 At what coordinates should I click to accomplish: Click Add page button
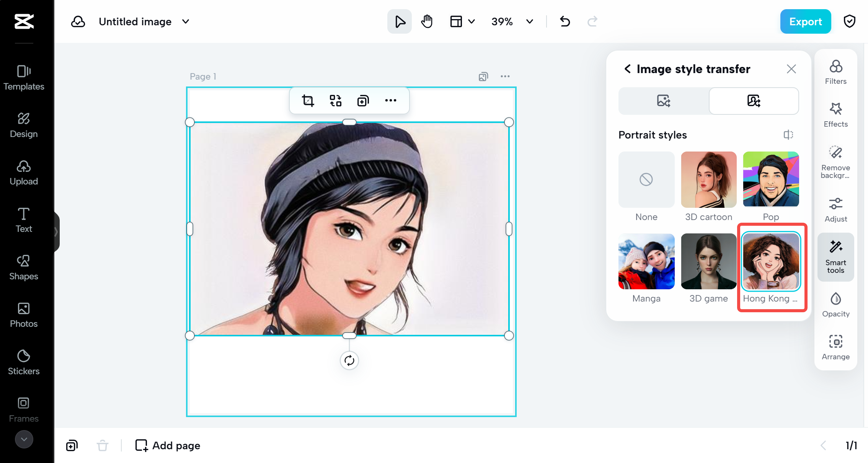tap(168, 445)
